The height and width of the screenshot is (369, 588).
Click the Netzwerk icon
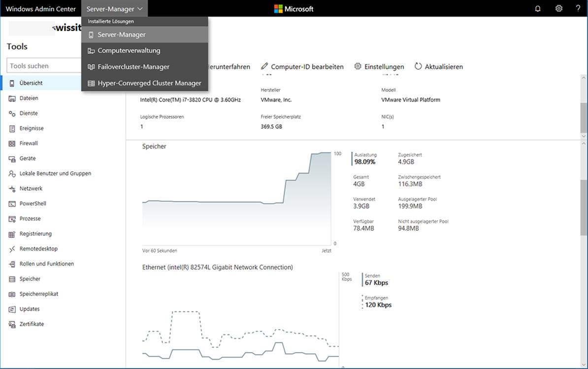(x=12, y=189)
